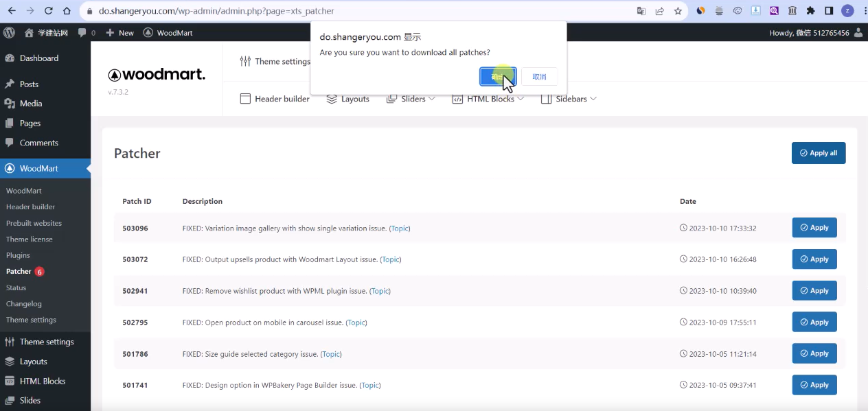This screenshot has height=411, width=868.
Task: Open Theme settings in WoodMart submenu
Action: point(31,320)
